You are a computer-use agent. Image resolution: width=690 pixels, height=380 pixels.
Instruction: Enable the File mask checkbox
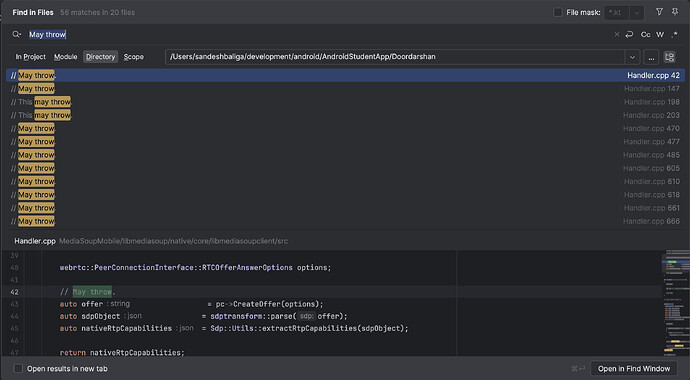coord(558,12)
